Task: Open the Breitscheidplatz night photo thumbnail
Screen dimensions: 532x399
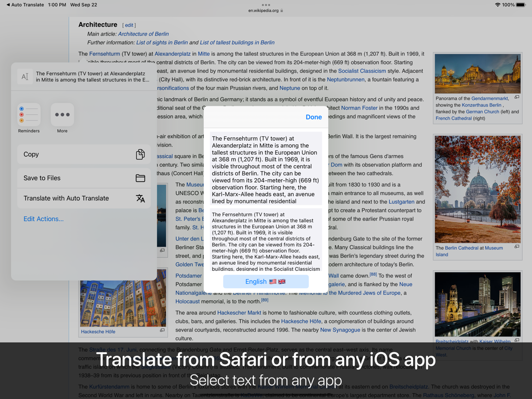Action: [478, 304]
